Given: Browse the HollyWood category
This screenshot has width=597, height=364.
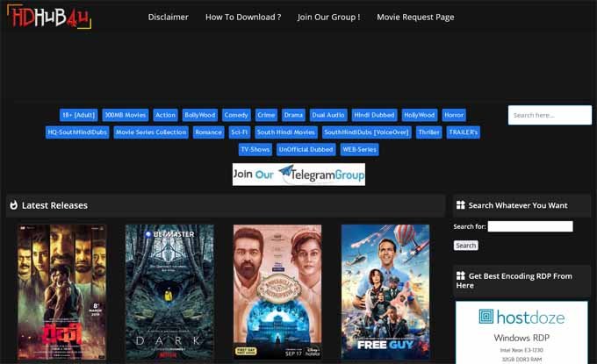Looking at the screenshot, I should [x=419, y=115].
